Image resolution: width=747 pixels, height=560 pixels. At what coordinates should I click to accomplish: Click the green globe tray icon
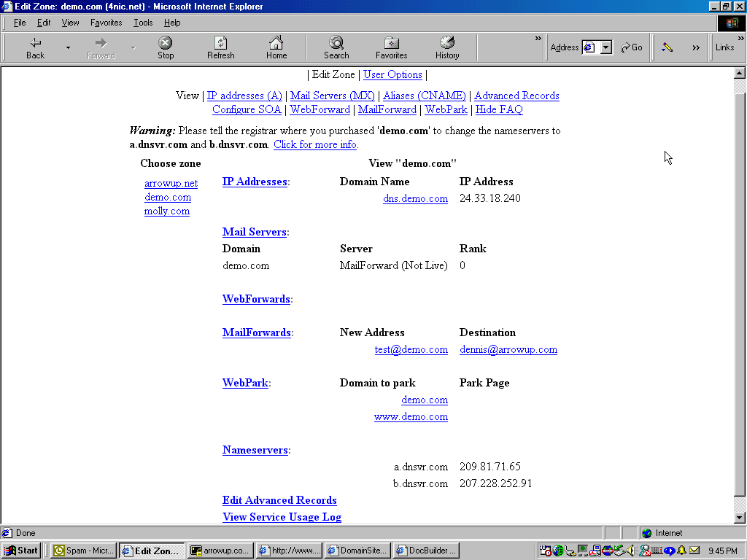[x=558, y=551]
